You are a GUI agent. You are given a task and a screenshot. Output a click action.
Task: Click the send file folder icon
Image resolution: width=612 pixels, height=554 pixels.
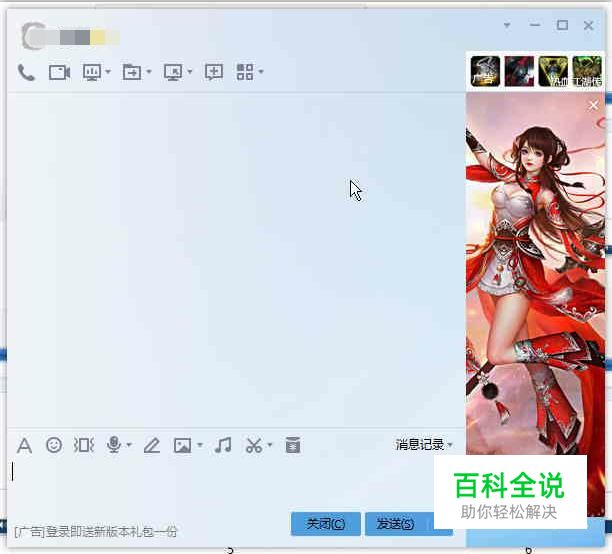tap(132, 72)
